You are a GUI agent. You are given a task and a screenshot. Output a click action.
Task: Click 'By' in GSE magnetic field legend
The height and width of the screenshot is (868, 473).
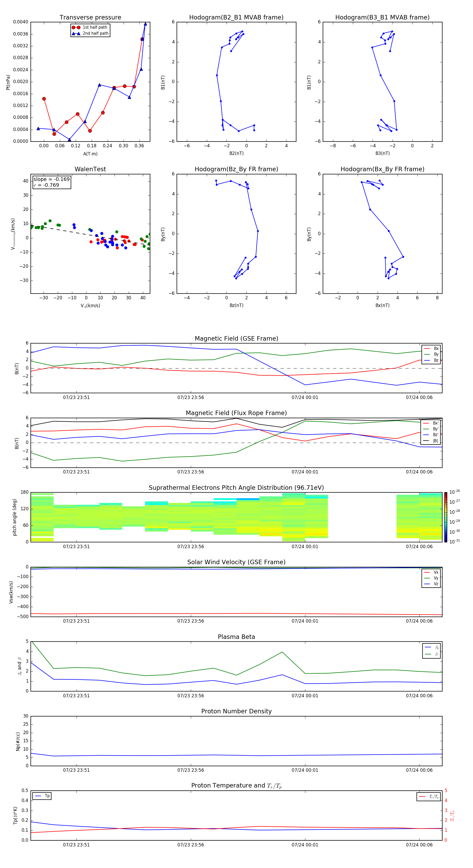coord(431,354)
